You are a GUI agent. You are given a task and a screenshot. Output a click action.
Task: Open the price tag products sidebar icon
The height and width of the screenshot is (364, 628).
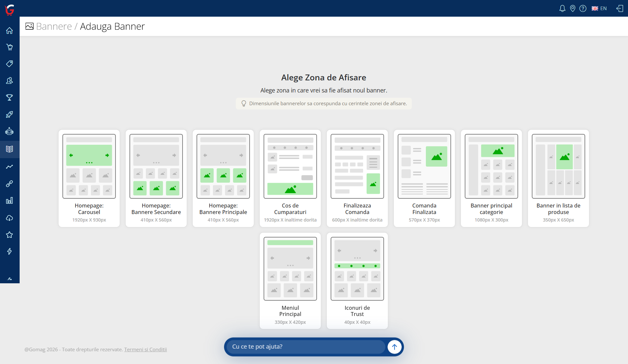[x=9, y=64]
